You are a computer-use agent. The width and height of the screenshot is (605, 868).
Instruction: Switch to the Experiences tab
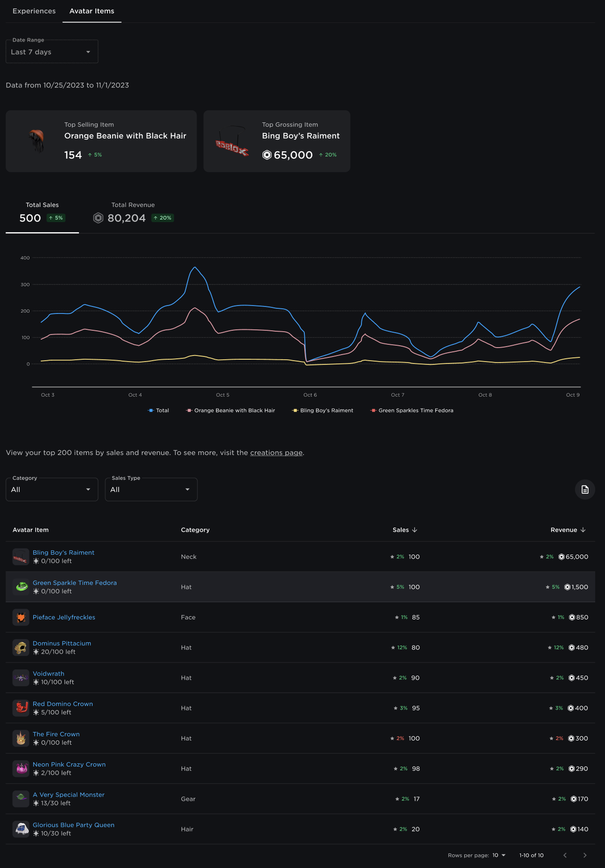point(34,11)
